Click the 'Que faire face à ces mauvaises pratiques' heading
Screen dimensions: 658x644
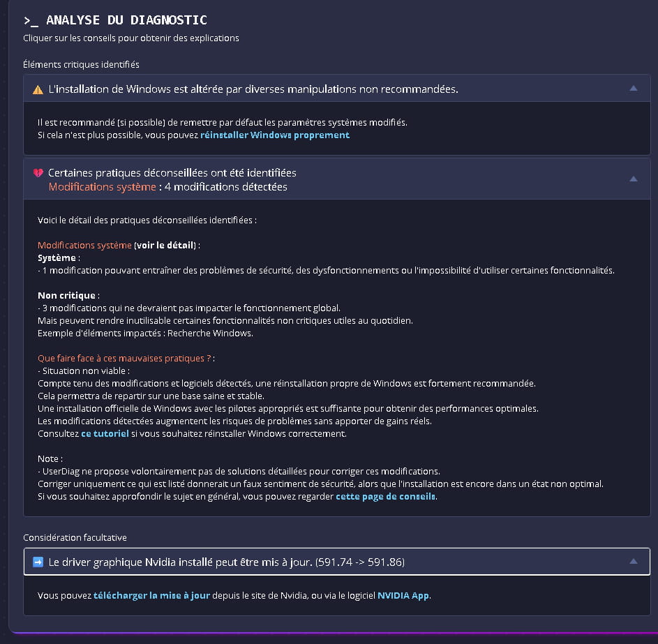[x=124, y=358]
